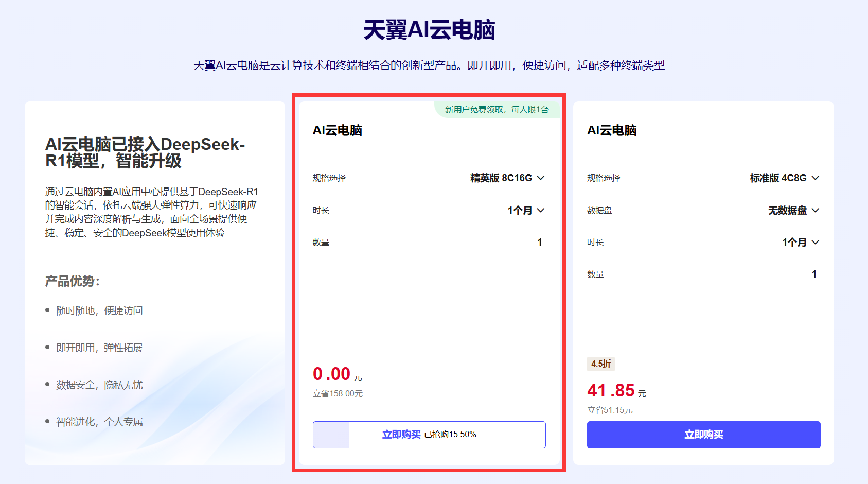Open the 1个月 duration dropdown in 标准版 card
The width and height of the screenshot is (868, 484).
tap(801, 242)
